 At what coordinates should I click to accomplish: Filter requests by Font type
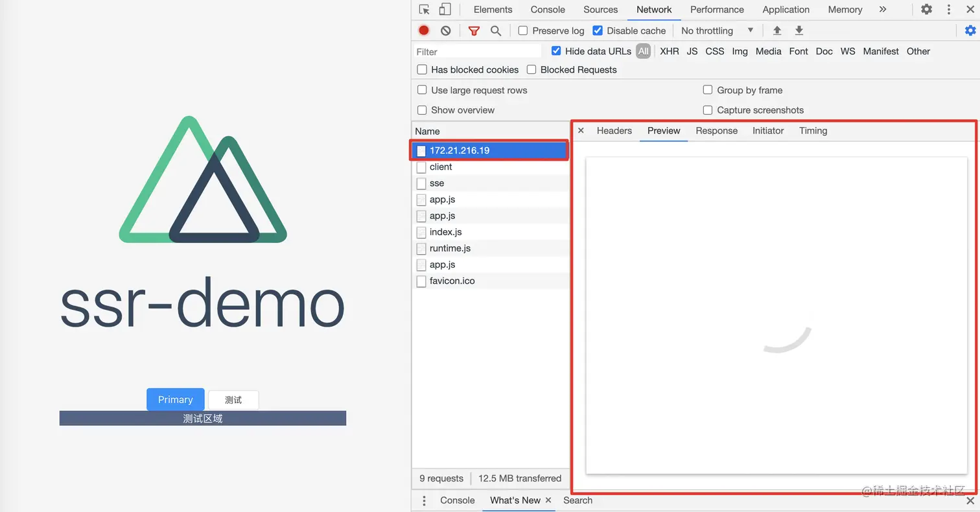coord(799,51)
